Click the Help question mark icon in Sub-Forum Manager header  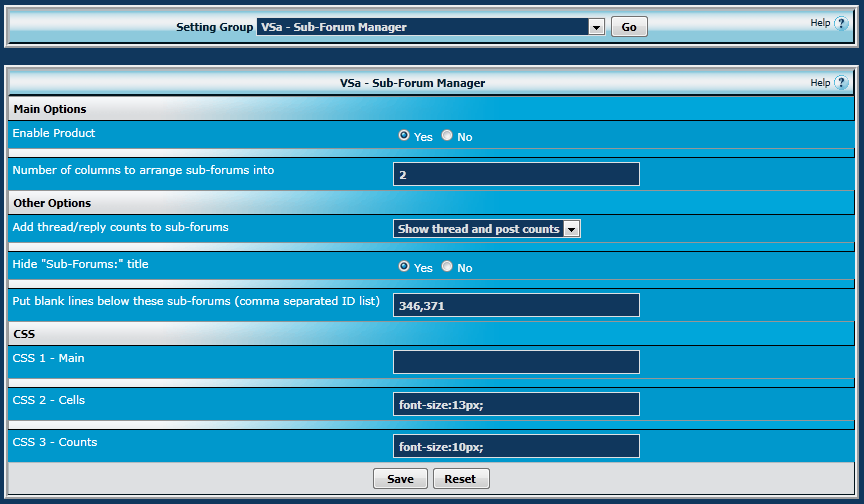click(x=841, y=83)
